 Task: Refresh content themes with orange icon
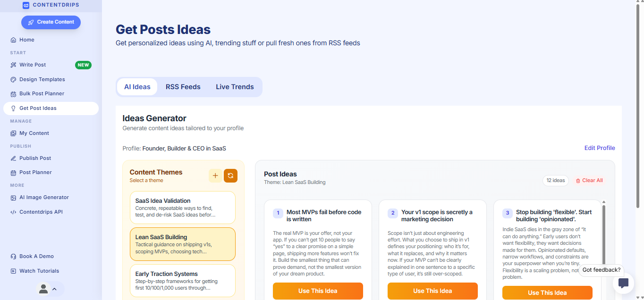pos(230,176)
